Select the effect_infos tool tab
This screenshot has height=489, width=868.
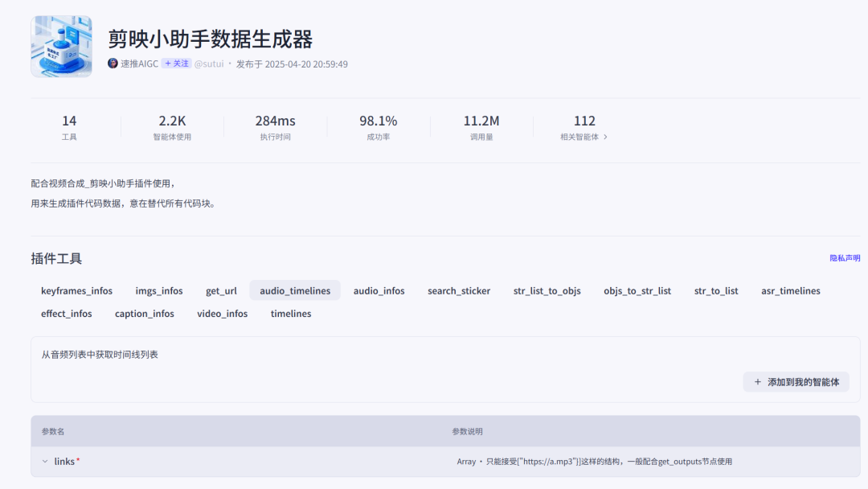tap(67, 314)
